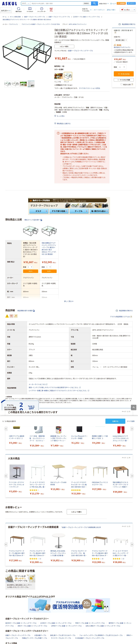The height and width of the screenshot is (644, 138).
Task: Open the クイックオーダー quick order icon
Action: [42, 10]
